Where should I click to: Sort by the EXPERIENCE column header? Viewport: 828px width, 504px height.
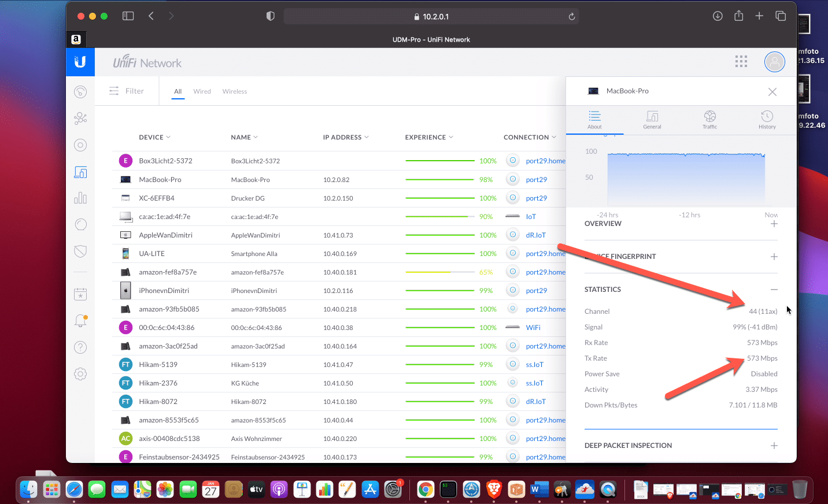(429, 137)
